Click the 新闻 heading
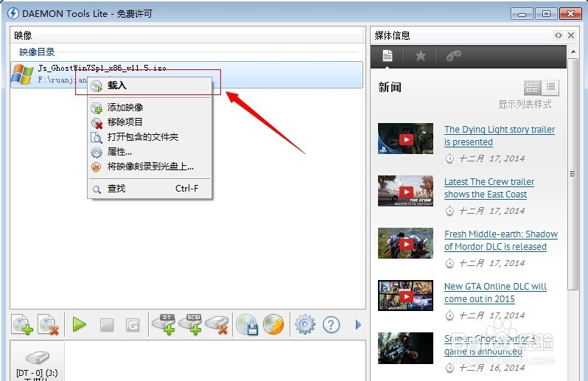Screen dimensions: 588x381 [x=390, y=88]
